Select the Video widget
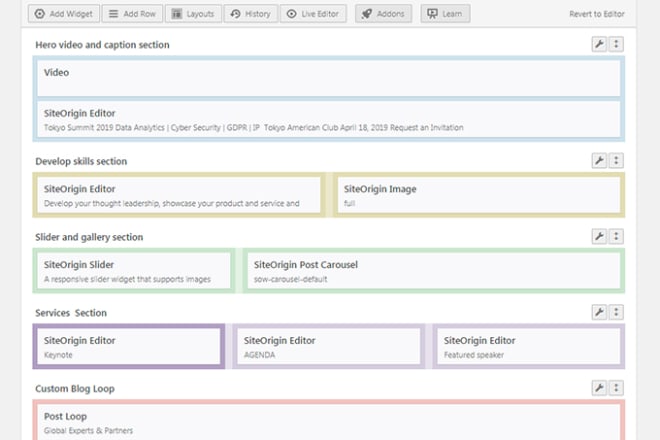The image size is (660, 440). click(328, 78)
